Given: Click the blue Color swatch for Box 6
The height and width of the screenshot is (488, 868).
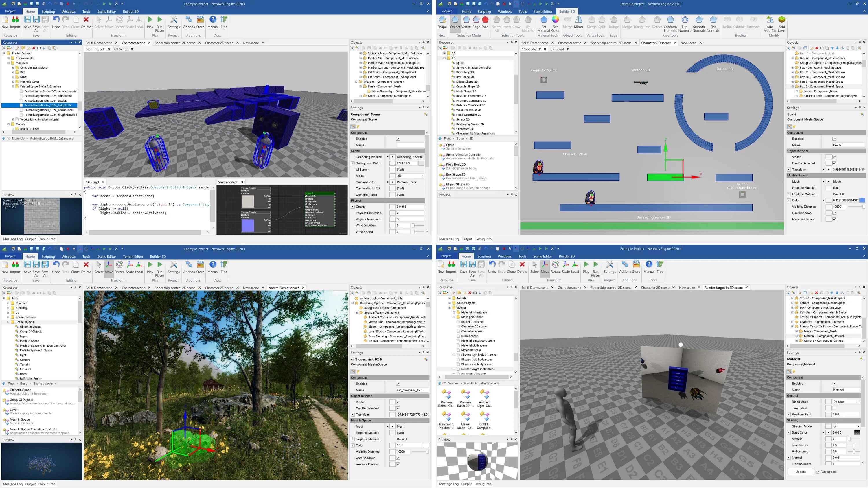Looking at the screenshot, I should pyautogui.click(x=862, y=200).
